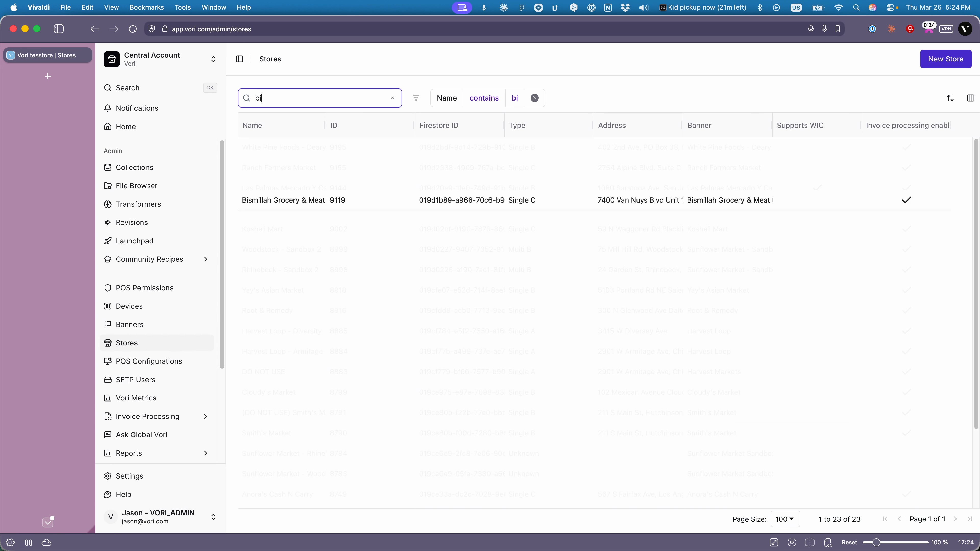The width and height of the screenshot is (980, 551).
Task: Click the New Store button
Action: tap(945, 59)
